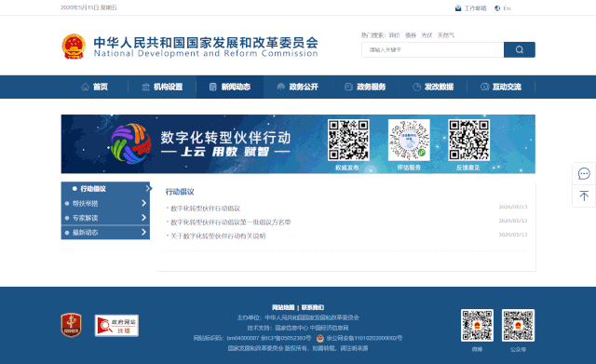Open the 政务服务 navigation menu
Screen dimensions: 596x364
click(x=365, y=87)
